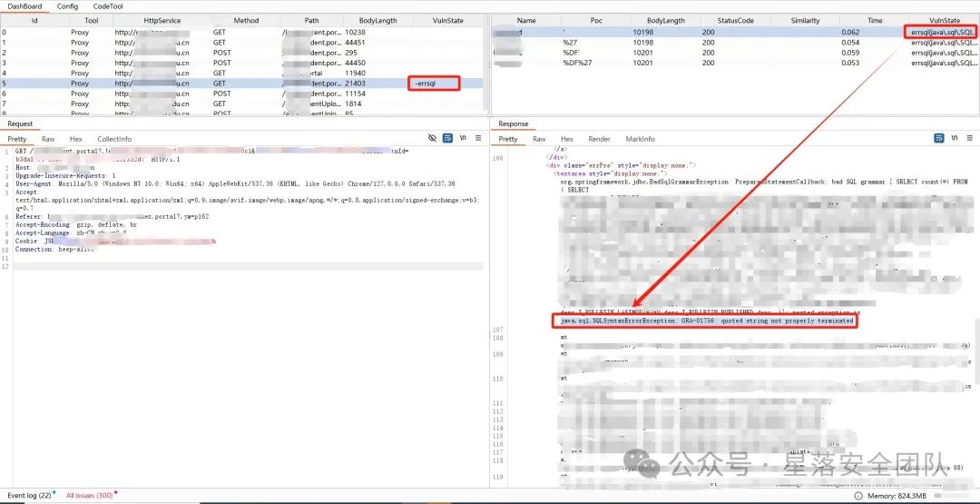This screenshot has width=980, height=504.
Task: Open the CollectInfo tab in Request panel
Action: pos(114,139)
